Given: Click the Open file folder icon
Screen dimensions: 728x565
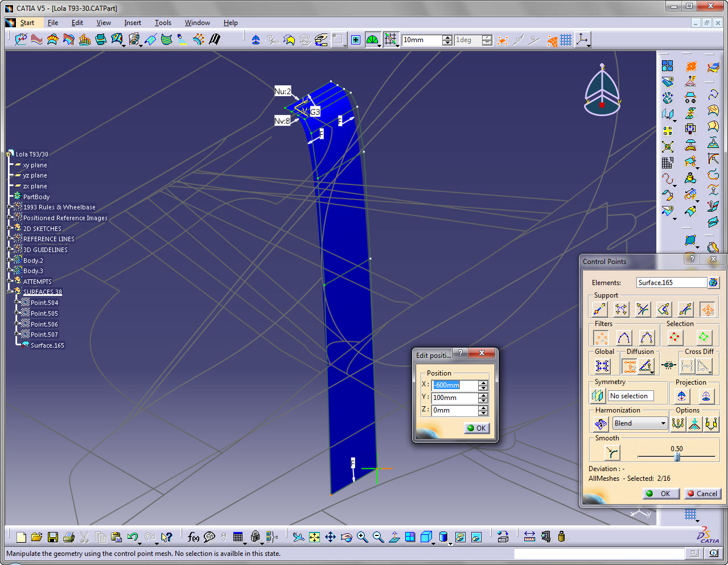Looking at the screenshot, I should [x=37, y=537].
